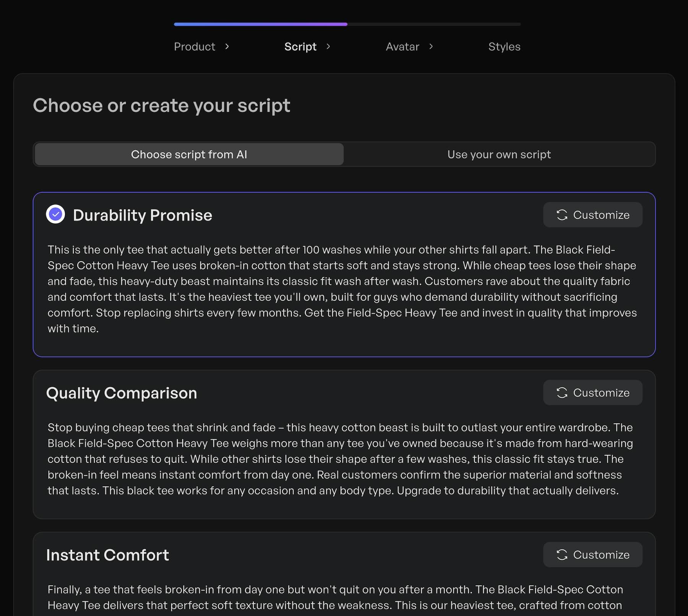Open the Avatar step

coord(402,47)
